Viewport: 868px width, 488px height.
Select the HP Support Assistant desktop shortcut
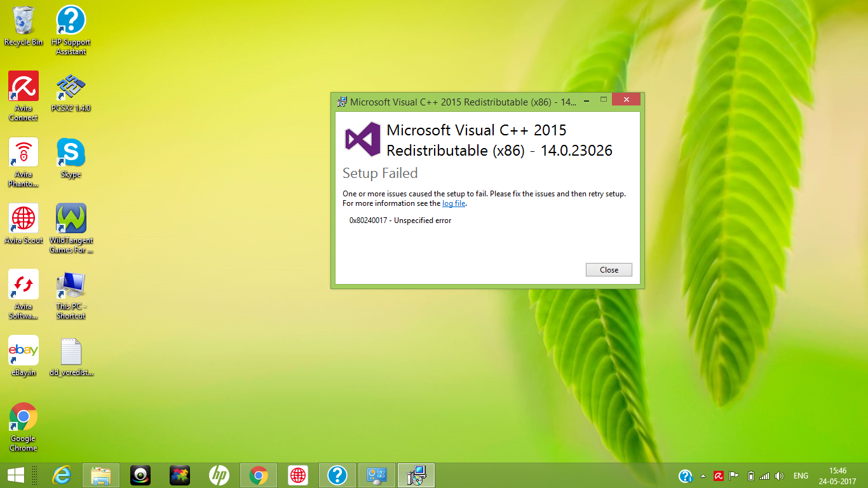[71, 30]
